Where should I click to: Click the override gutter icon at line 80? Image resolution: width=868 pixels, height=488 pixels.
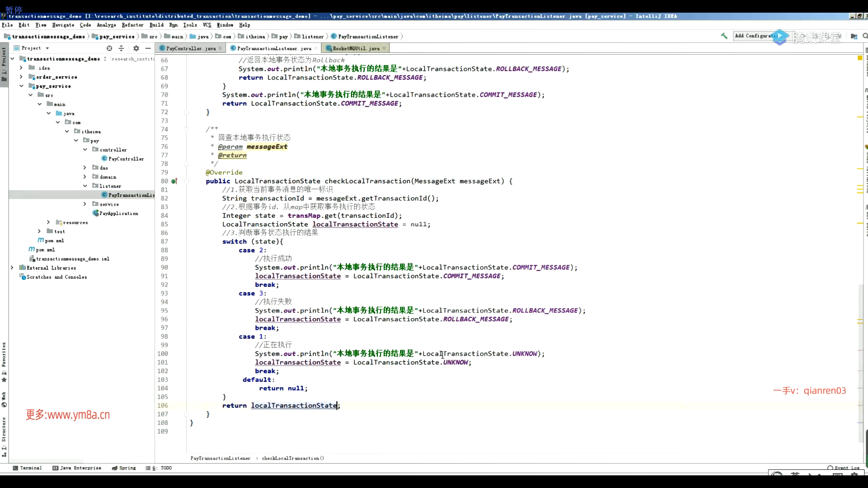[x=174, y=181]
